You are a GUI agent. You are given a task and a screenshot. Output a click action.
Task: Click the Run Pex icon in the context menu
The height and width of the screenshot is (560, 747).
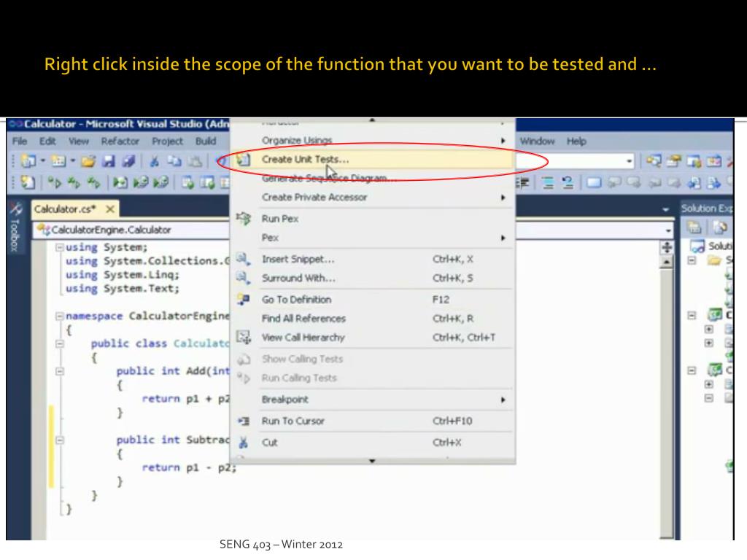point(244,219)
